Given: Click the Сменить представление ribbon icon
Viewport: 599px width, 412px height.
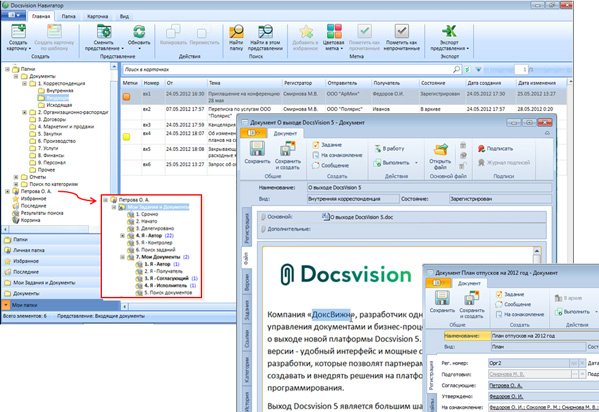Looking at the screenshot, I should [104, 31].
